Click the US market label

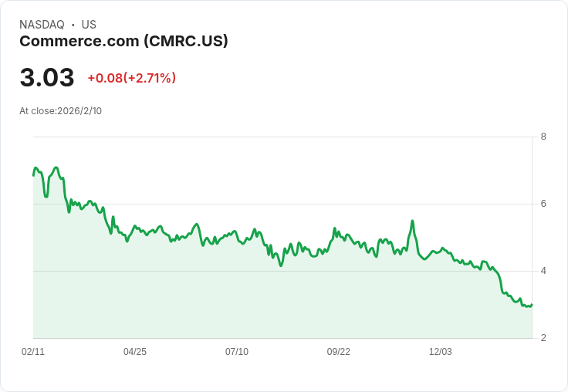[x=89, y=25]
